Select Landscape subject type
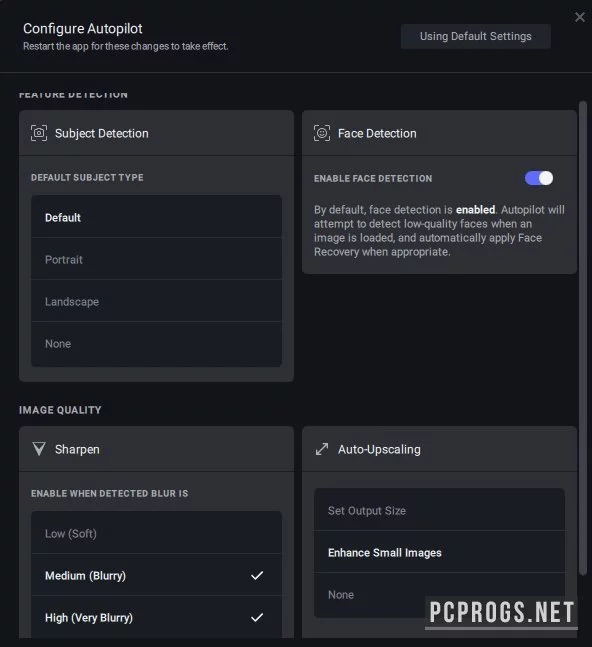 coord(156,301)
